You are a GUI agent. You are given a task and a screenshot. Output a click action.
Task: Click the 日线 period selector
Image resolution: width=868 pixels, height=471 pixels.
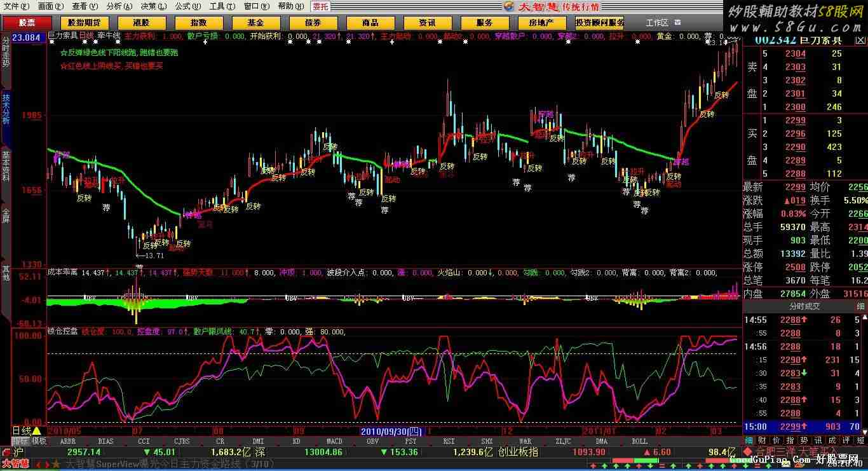click(x=27, y=431)
